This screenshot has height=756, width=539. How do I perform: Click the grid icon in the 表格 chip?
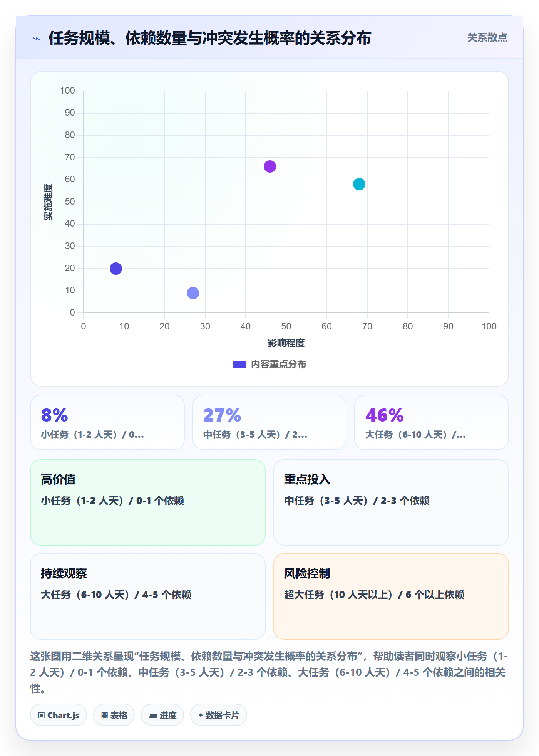pos(104,716)
